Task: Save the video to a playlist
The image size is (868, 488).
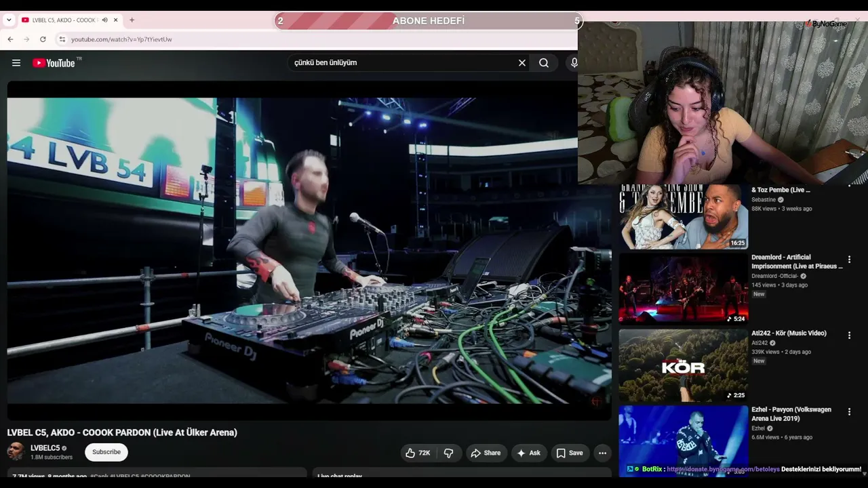Action: tap(570, 453)
